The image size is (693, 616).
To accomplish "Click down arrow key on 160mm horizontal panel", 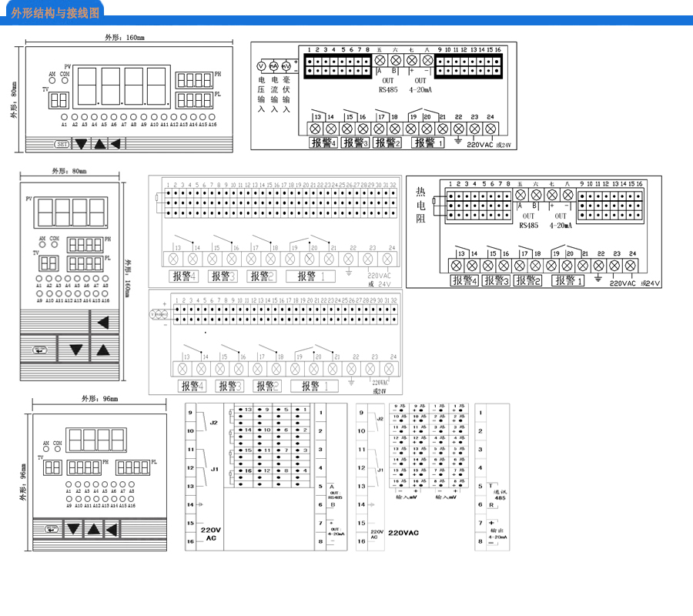I will point(82,144).
